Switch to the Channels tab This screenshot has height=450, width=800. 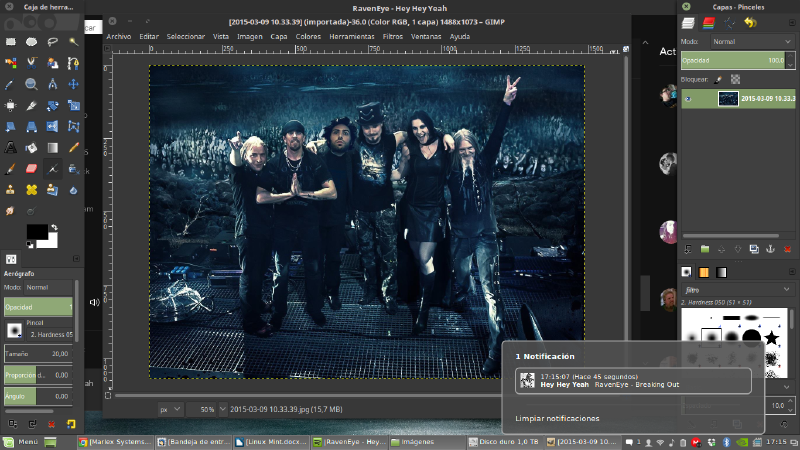tap(709, 23)
